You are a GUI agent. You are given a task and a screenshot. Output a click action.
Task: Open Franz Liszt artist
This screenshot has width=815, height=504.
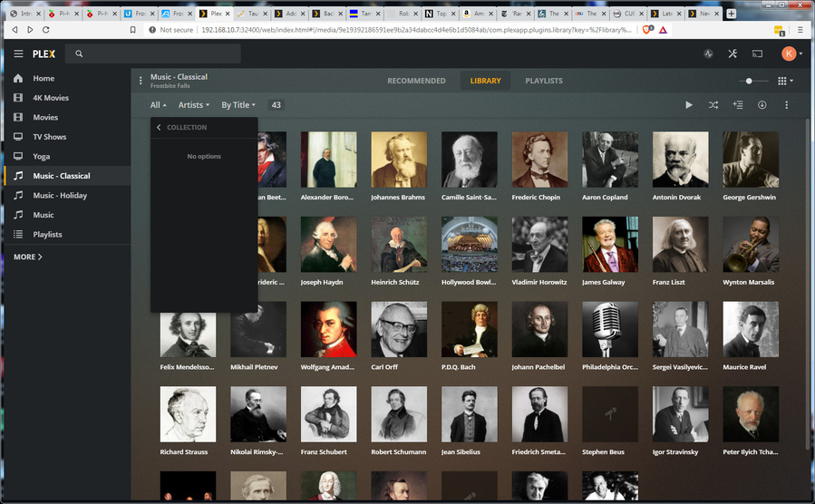[x=681, y=244]
